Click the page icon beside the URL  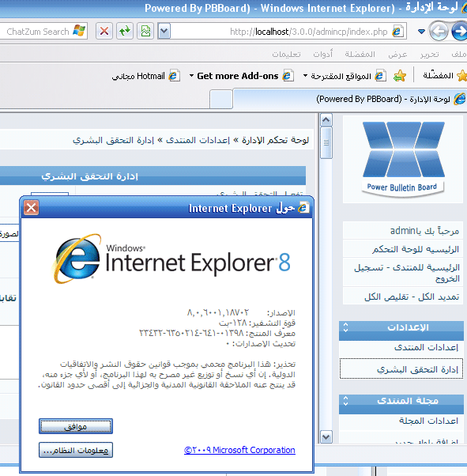point(397,32)
